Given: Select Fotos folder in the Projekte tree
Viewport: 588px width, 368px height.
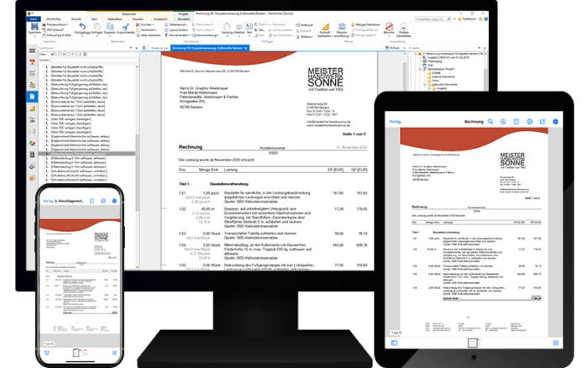Looking at the screenshot, I should (433, 81).
